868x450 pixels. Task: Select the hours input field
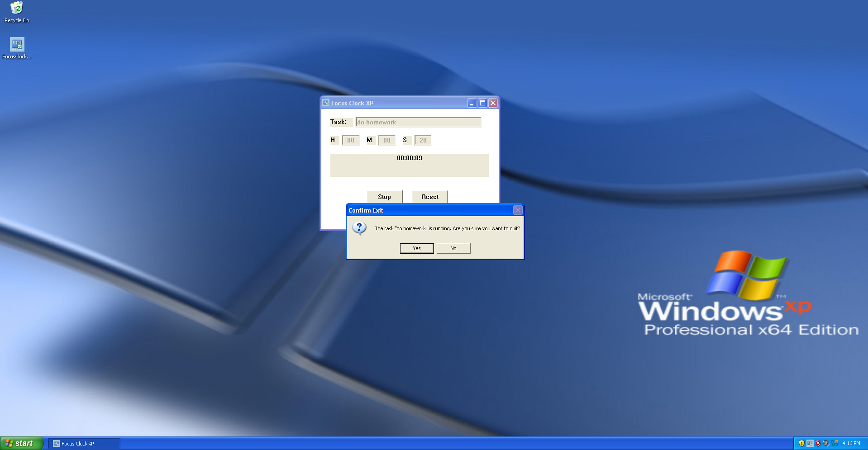351,140
